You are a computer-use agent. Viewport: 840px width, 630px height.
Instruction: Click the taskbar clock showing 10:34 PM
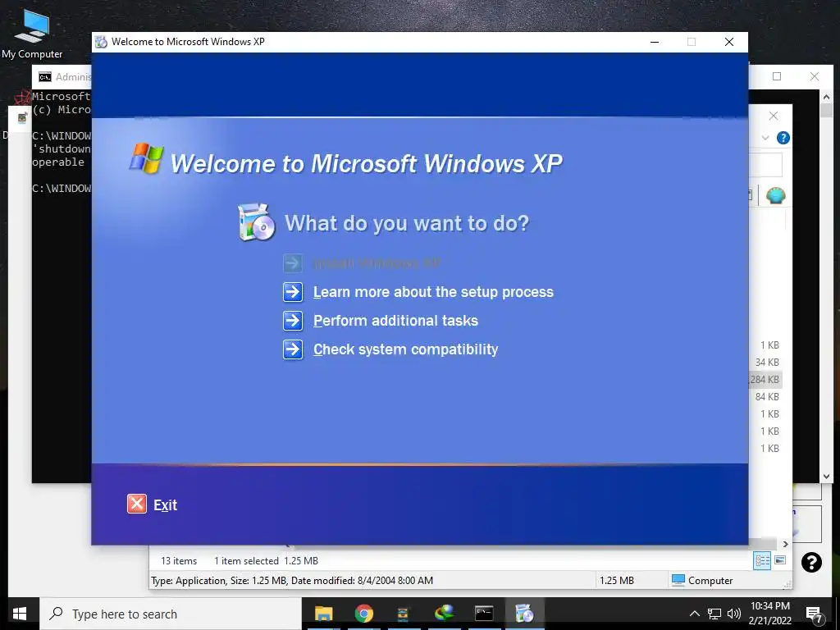click(x=769, y=614)
